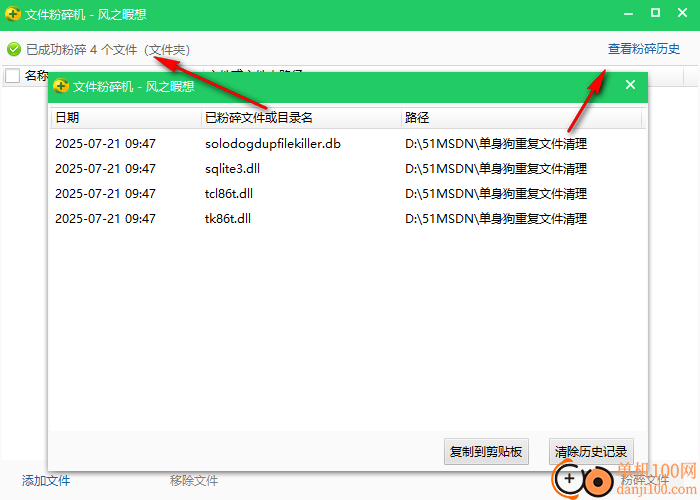
Task: Click the 添加文件 link
Action: [46, 480]
